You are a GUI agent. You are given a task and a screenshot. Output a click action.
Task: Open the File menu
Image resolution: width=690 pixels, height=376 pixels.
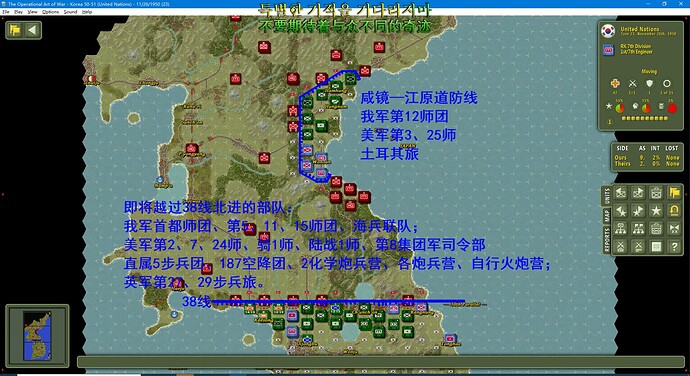[6, 12]
